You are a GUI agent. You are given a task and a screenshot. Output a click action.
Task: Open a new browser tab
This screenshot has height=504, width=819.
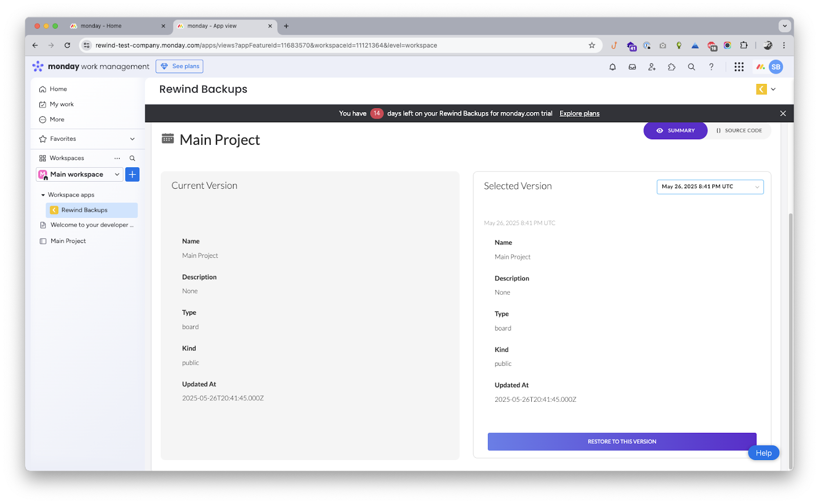[286, 26]
